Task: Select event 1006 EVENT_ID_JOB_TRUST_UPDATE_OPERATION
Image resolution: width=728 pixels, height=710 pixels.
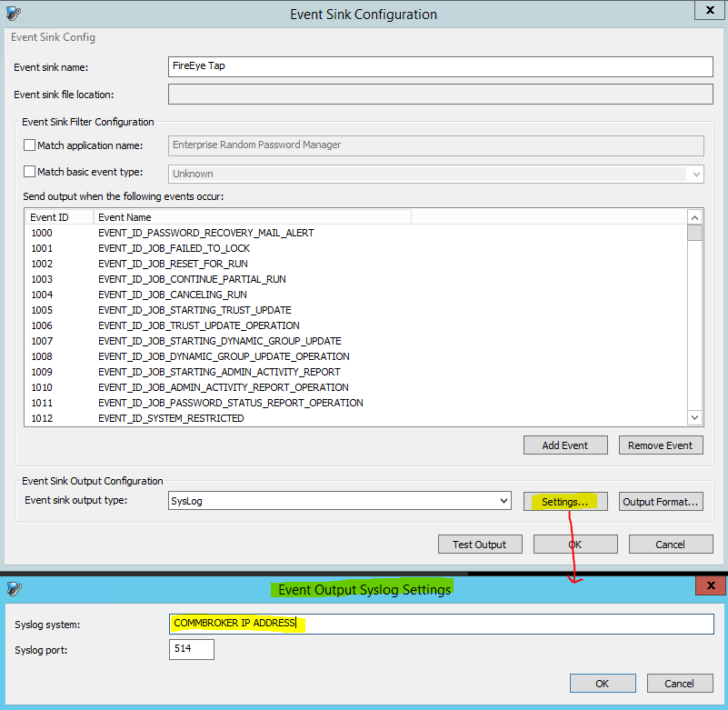Action: (x=356, y=325)
